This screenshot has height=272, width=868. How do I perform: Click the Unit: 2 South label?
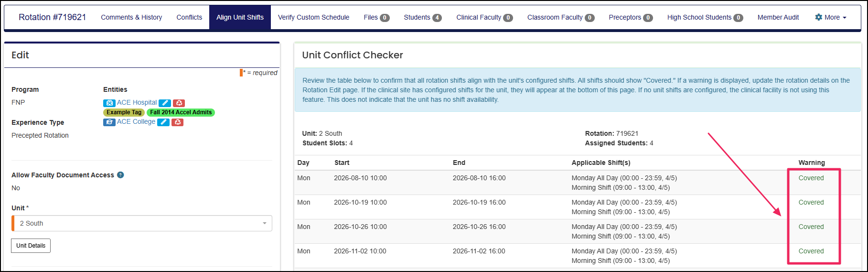[x=322, y=133]
